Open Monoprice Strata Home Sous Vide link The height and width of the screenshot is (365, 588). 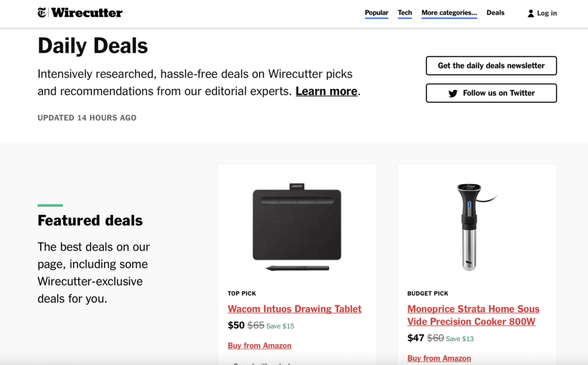pyautogui.click(x=473, y=315)
